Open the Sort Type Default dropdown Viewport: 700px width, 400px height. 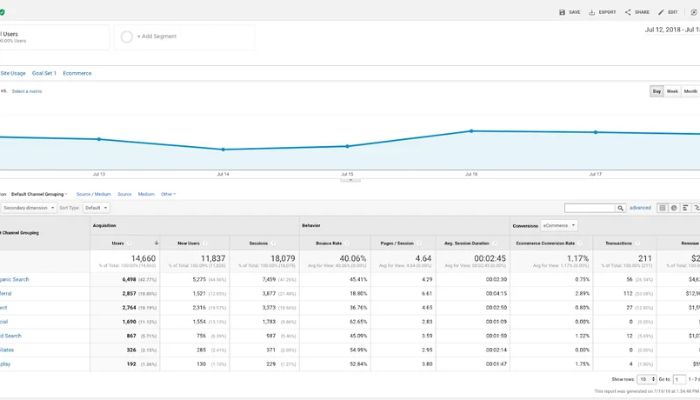pyautogui.click(x=96, y=208)
